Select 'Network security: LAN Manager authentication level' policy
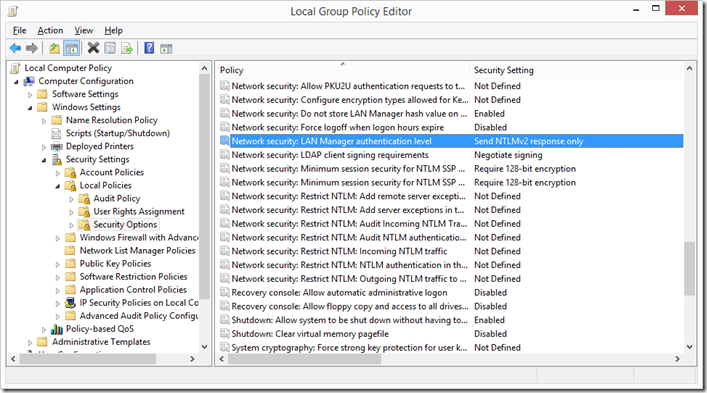This screenshot has height=393, width=707. pyautogui.click(x=451, y=141)
